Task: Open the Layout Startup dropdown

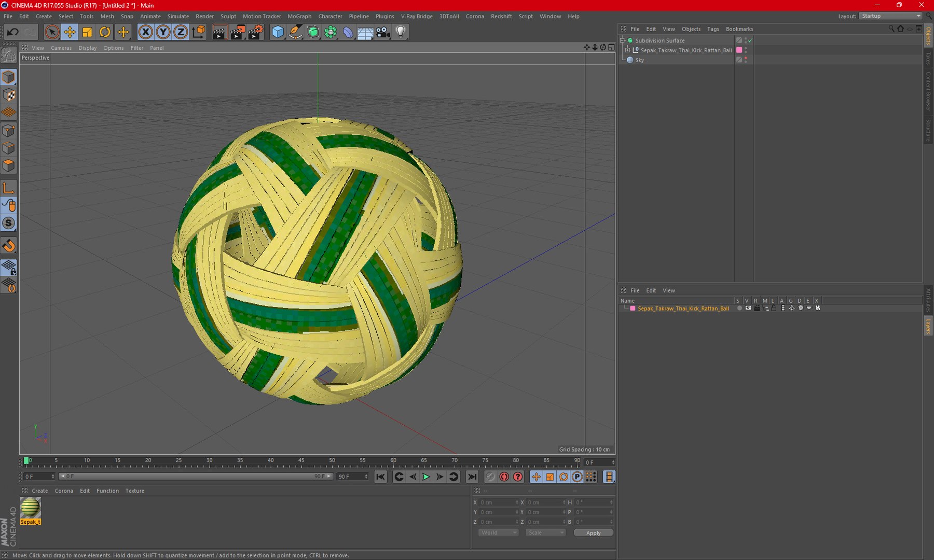Action: tap(890, 16)
